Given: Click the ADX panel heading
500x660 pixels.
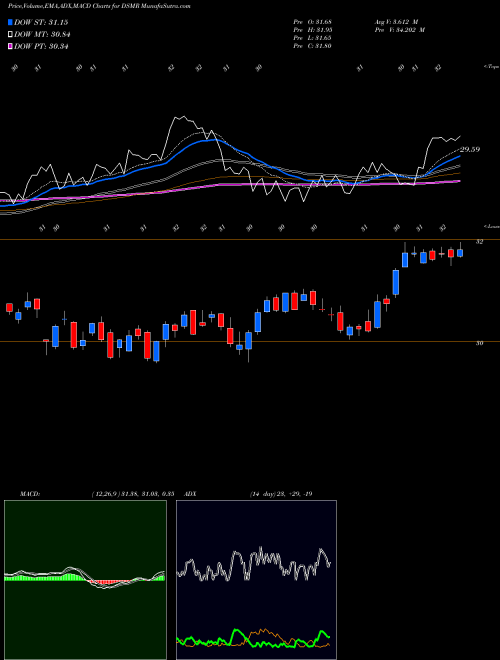Looking at the screenshot, I should point(190,494).
